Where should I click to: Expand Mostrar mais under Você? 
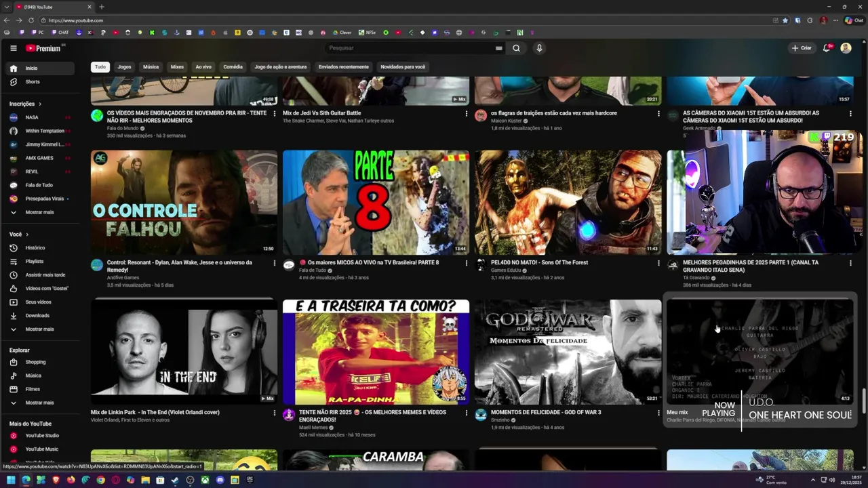coord(41,329)
